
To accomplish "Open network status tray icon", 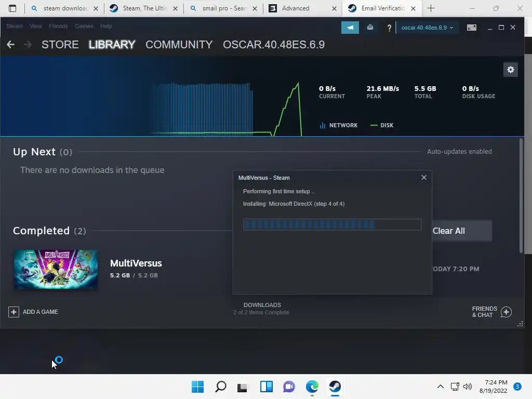I will (455, 387).
